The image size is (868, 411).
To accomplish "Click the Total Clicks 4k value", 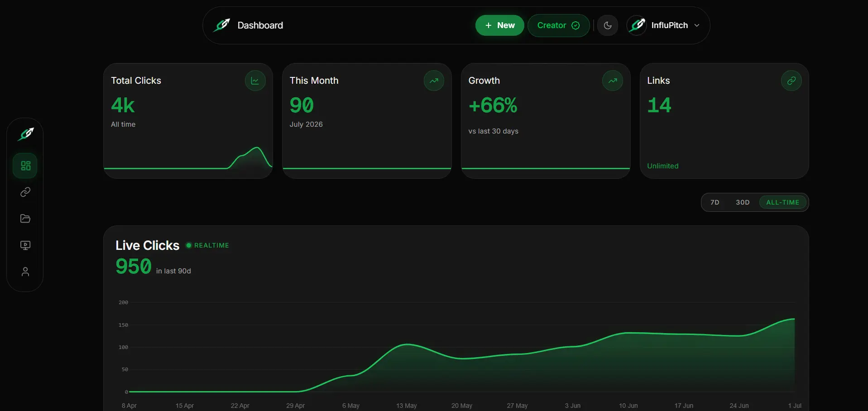I will 123,105.
